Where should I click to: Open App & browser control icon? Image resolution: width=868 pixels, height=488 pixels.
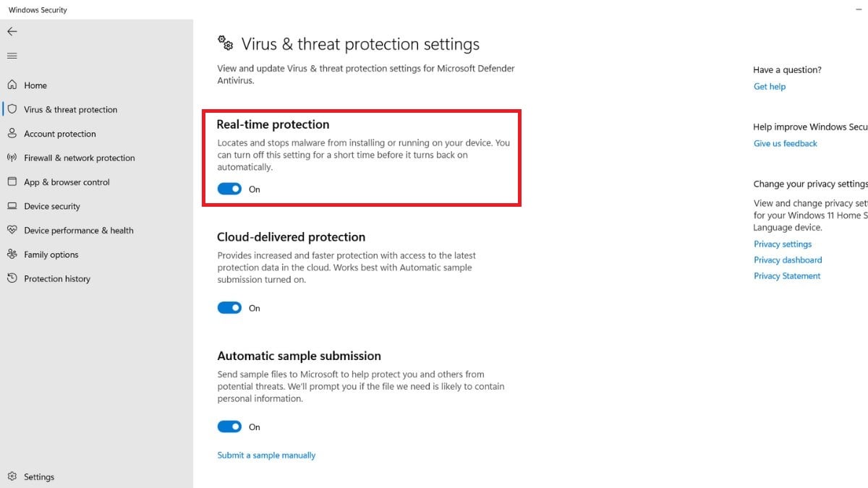click(x=12, y=182)
